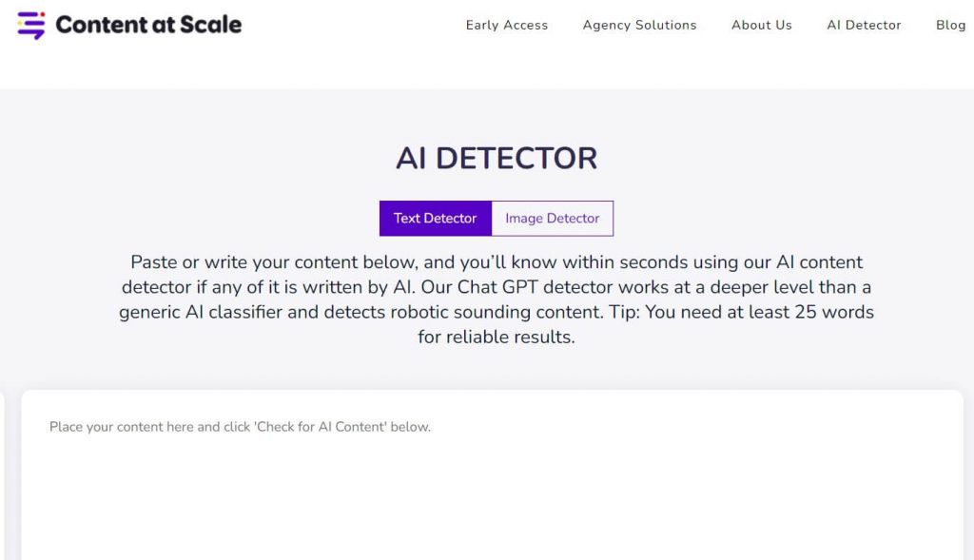
Task: Click the 'Chat GPT detector' description line
Action: (x=497, y=286)
